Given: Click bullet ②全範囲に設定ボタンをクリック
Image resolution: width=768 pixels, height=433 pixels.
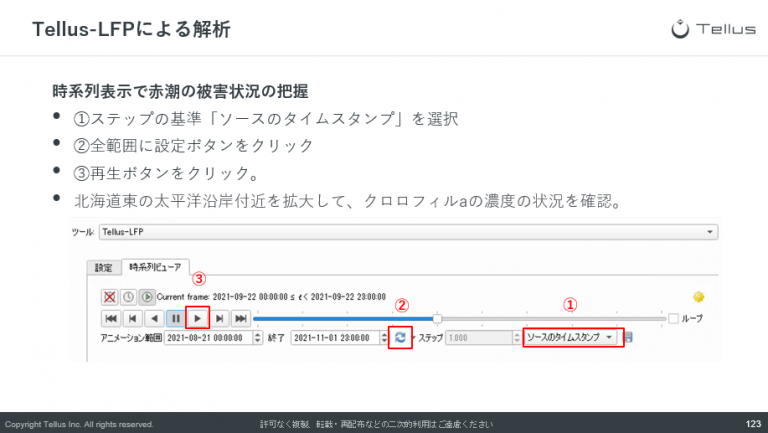Looking at the screenshot, I should [193, 145].
